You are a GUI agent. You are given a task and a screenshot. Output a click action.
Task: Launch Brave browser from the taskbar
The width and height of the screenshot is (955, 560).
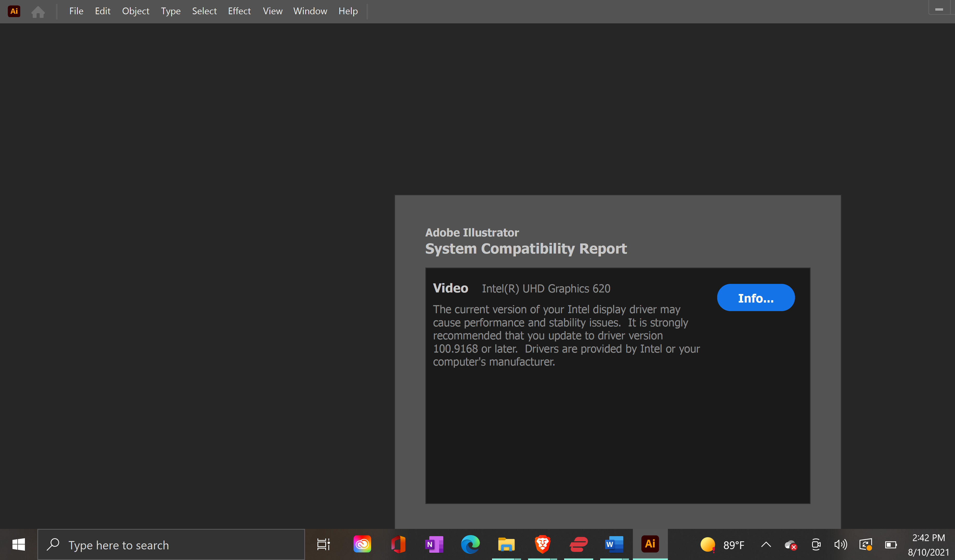click(542, 544)
